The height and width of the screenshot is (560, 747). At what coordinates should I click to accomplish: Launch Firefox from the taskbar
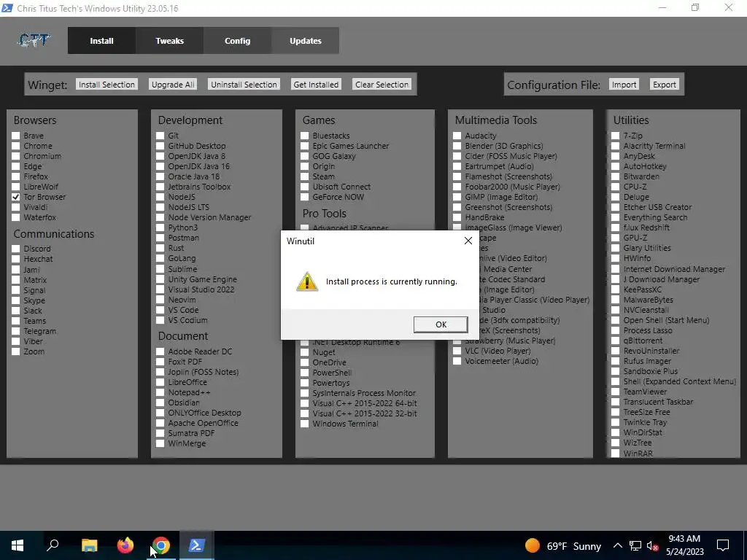point(125,545)
